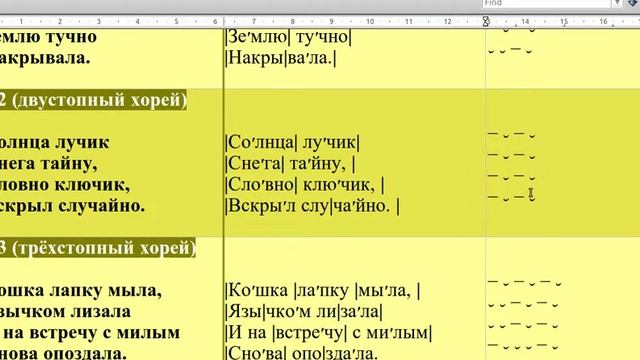Click the heading '(трёхстопный хорей)'

104,248
